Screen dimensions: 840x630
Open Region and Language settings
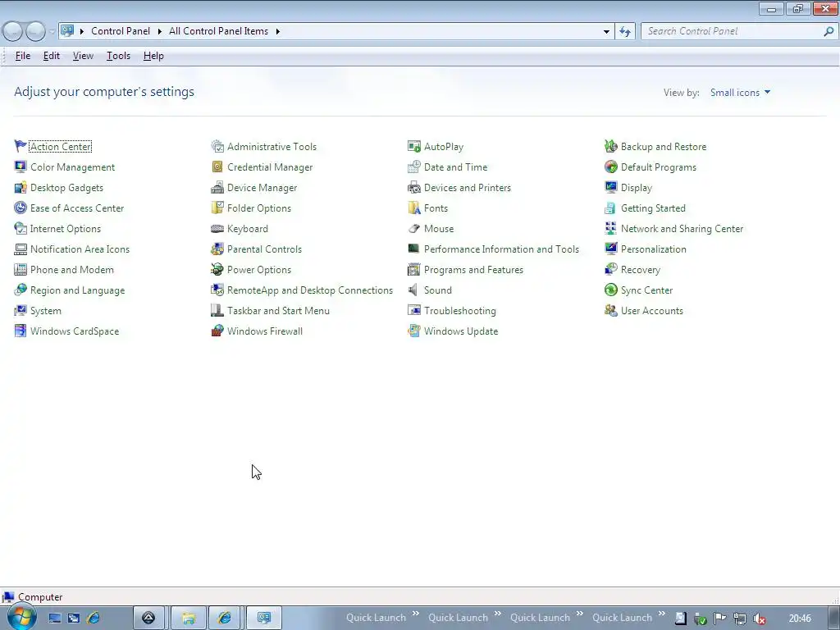77,290
